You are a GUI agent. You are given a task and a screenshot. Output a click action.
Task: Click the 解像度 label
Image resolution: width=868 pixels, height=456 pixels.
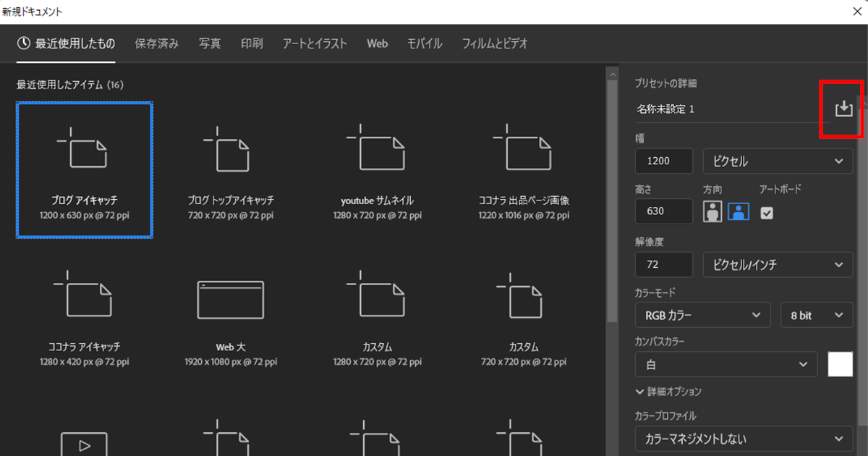(648, 240)
